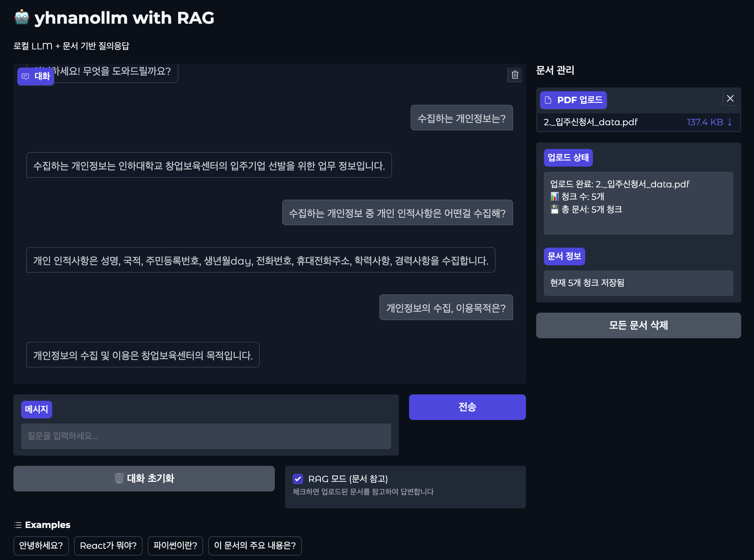Click the 수집하는 개인정보는? user message
Screen dimensions: 754x560
pyautogui.click(x=461, y=118)
